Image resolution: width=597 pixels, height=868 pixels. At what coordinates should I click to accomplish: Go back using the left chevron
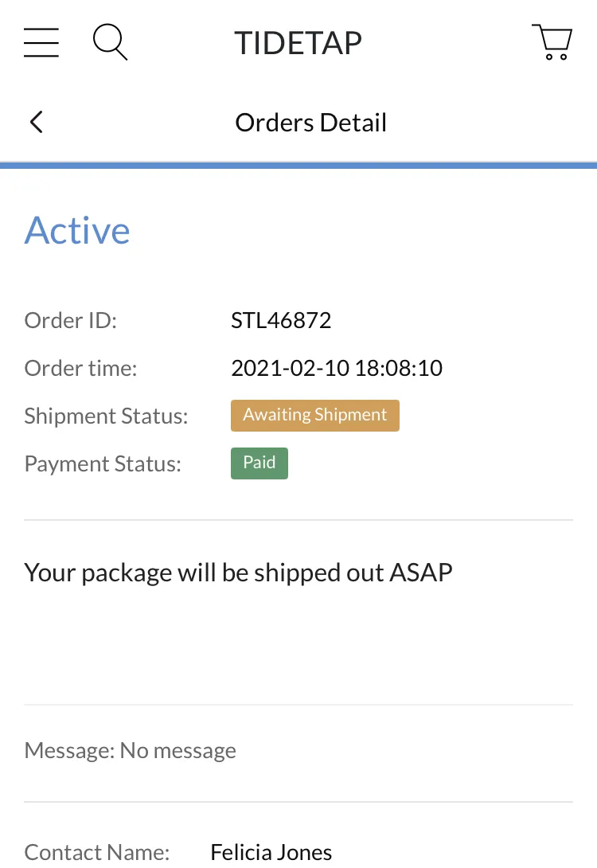37,123
